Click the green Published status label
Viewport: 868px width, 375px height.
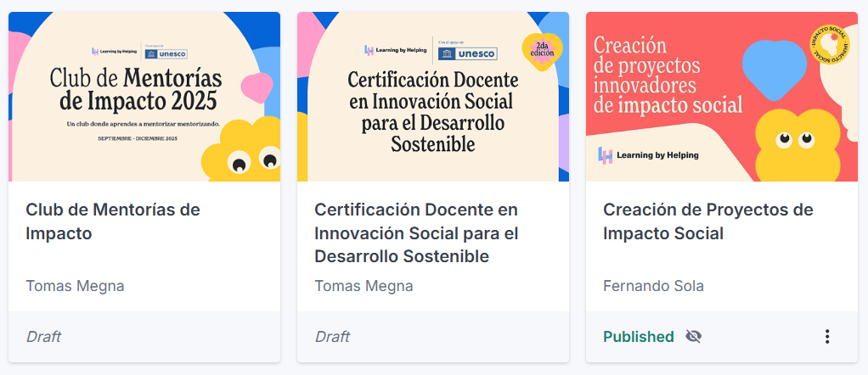point(639,337)
